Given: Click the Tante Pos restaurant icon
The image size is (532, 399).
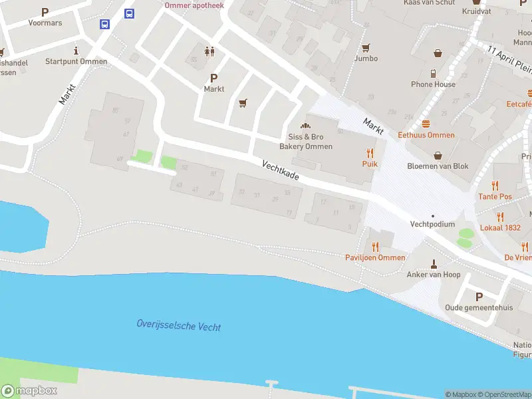Looking at the screenshot, I should 495,186.
